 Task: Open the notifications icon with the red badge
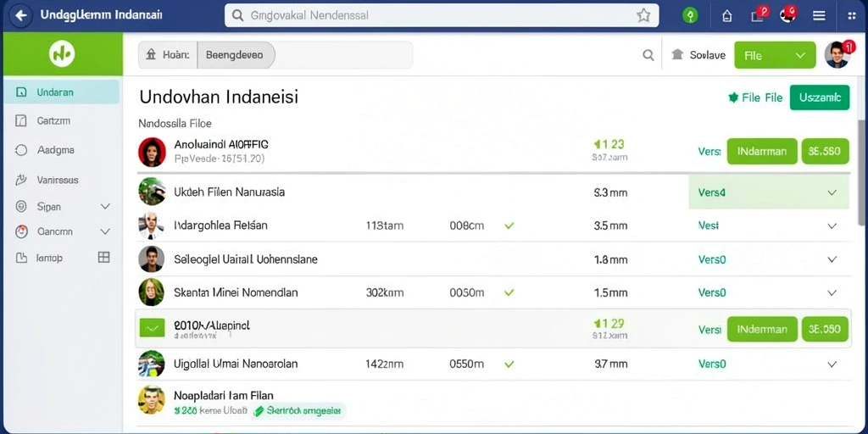tap(759, 14)
